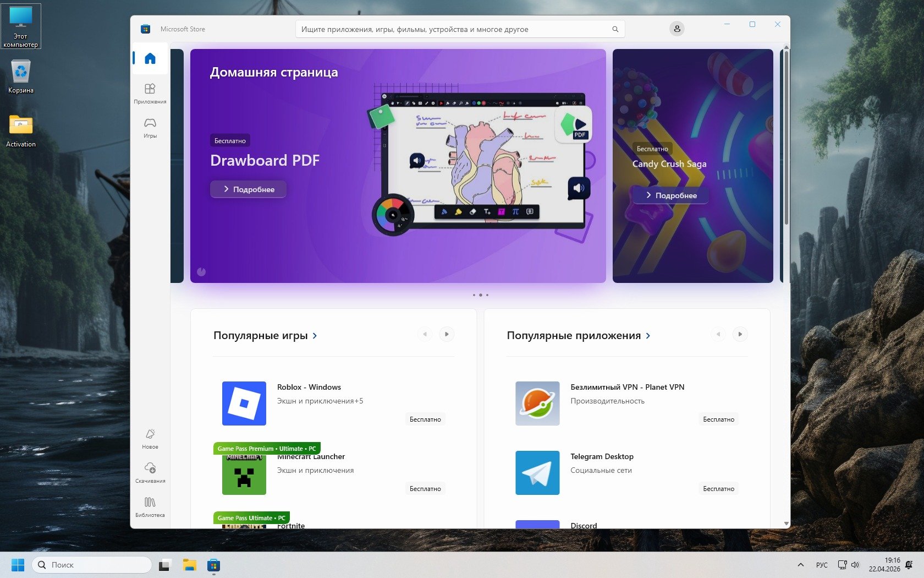Click the Free button for Minecraft Launcher
This screenshot has width=924, height=578.
click(x=425, y=489)
